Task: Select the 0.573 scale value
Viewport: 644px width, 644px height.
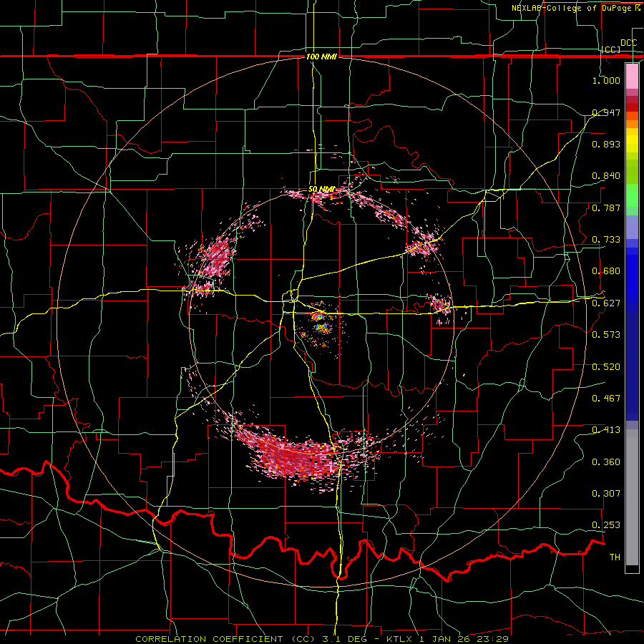Action: (x=606, y=335)
